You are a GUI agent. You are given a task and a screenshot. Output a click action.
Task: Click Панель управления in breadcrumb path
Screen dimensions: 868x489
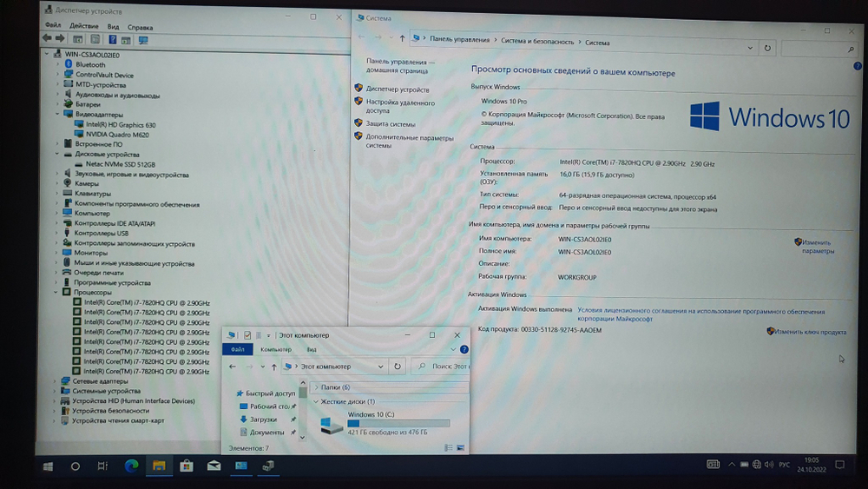tap(459, 39)
